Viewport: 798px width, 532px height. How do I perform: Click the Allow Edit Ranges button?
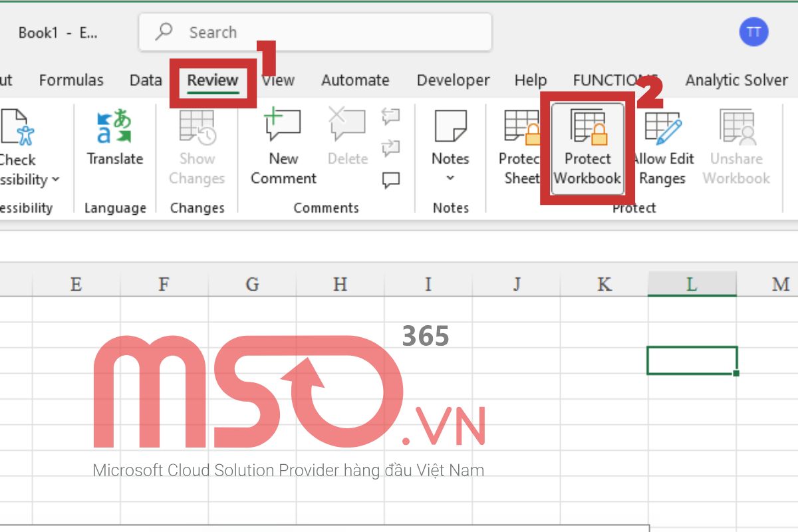[x=662, y=147]
